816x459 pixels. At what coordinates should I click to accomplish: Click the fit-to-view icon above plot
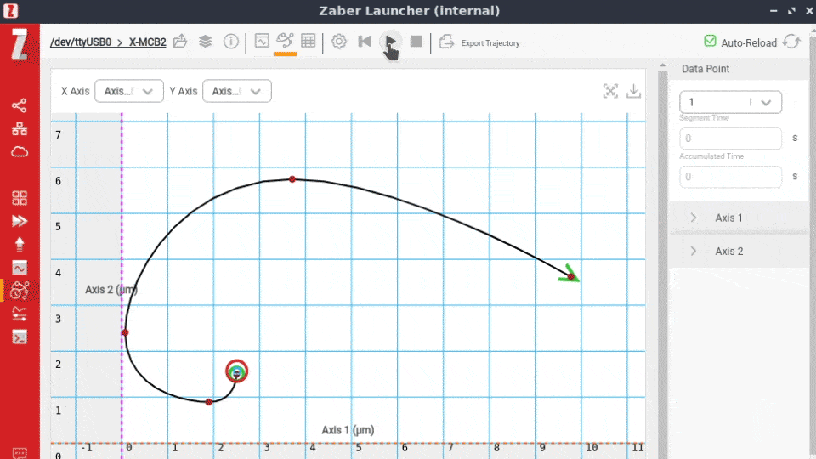pos(611,91)
